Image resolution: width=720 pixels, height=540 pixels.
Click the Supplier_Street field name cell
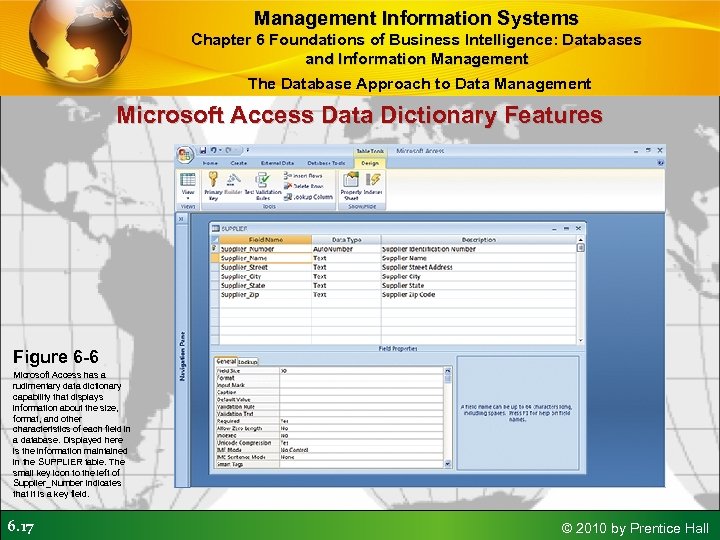(x=265, y=267)
